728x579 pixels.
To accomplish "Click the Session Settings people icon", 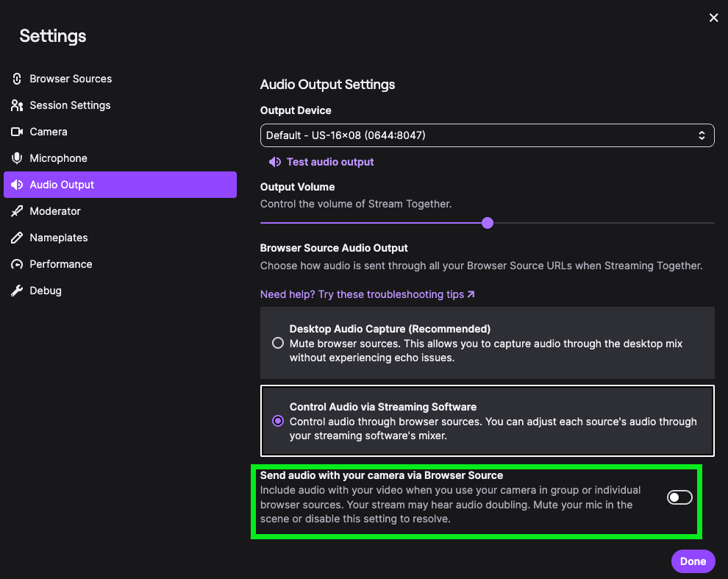I will coord(17,105).
